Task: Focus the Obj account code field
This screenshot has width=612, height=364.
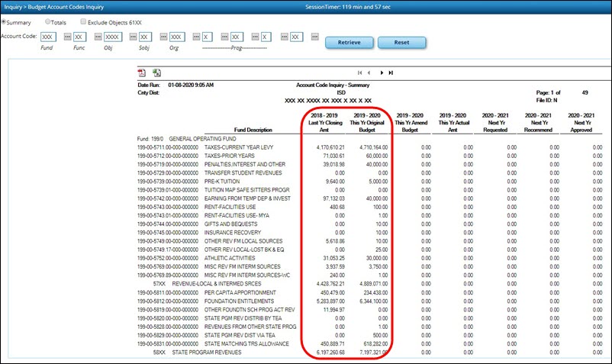Action: 113,37
